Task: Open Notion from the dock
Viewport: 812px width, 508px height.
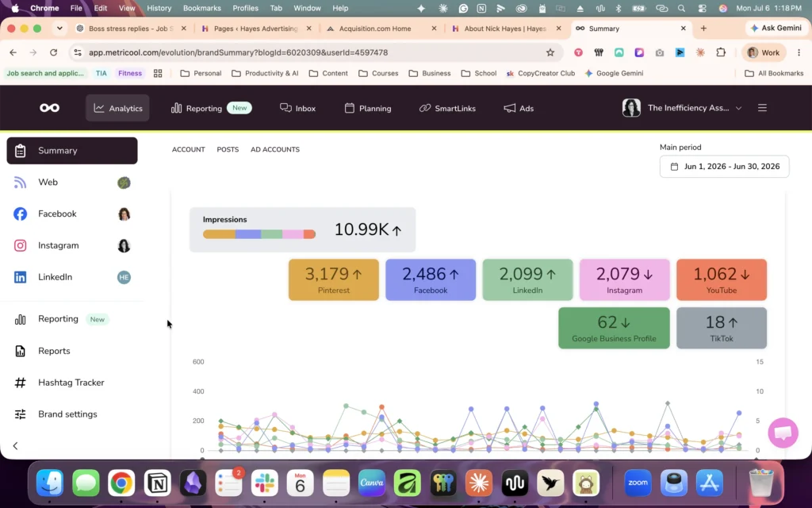Action: click(157, 483)
